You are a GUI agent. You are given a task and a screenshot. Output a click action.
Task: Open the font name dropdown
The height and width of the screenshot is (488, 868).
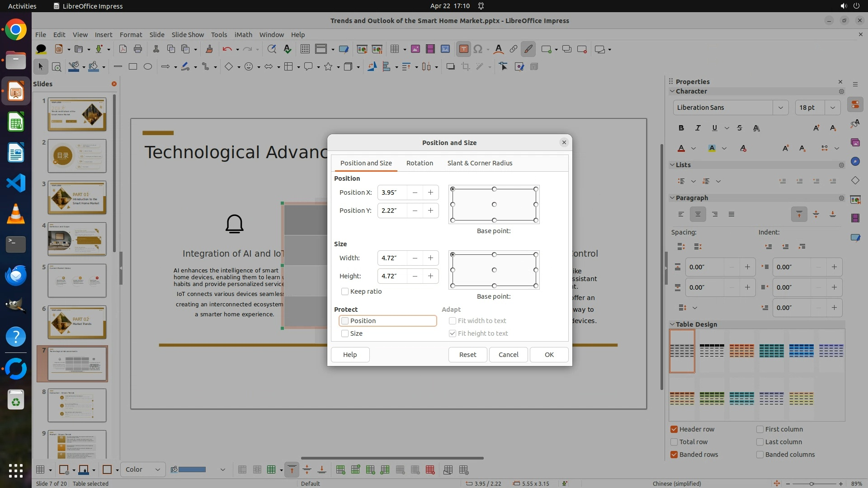point(780,108)
